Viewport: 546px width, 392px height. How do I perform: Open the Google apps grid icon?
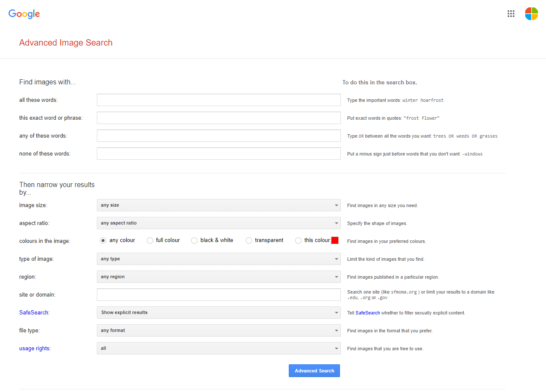coord(511,14)
